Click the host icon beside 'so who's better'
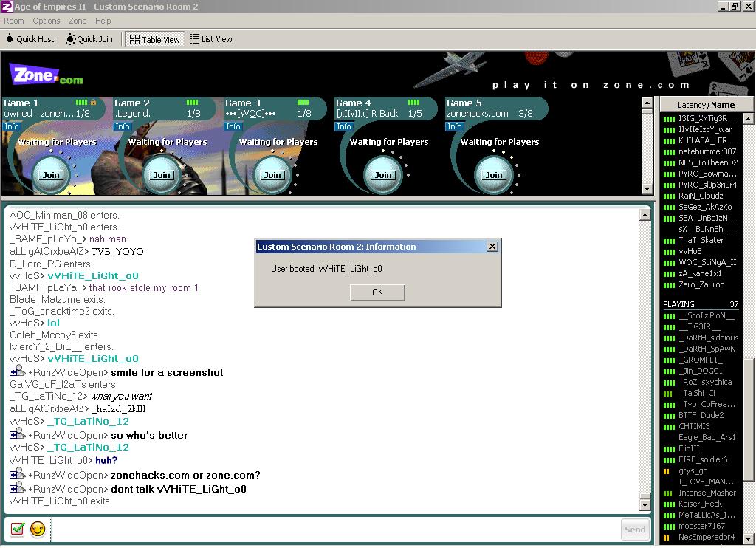Image resolution: width=756 pixels, height=548 pixels. tap(18, 434)
